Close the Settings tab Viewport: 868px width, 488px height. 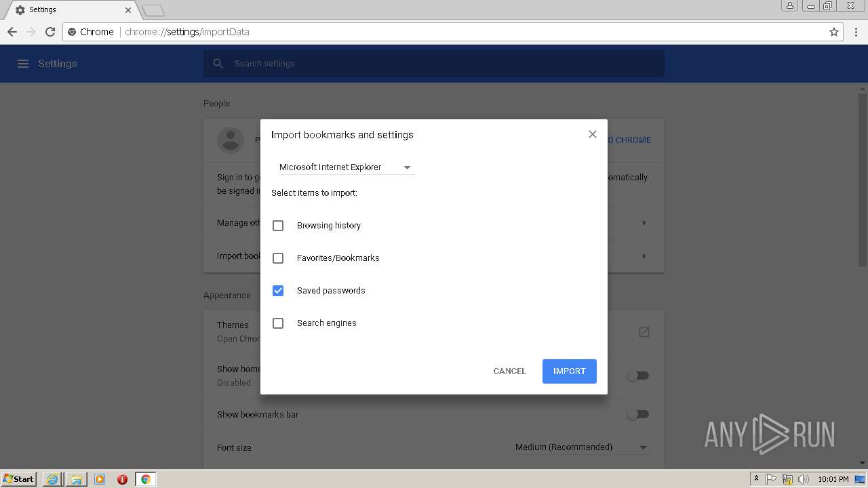[128, 10]
